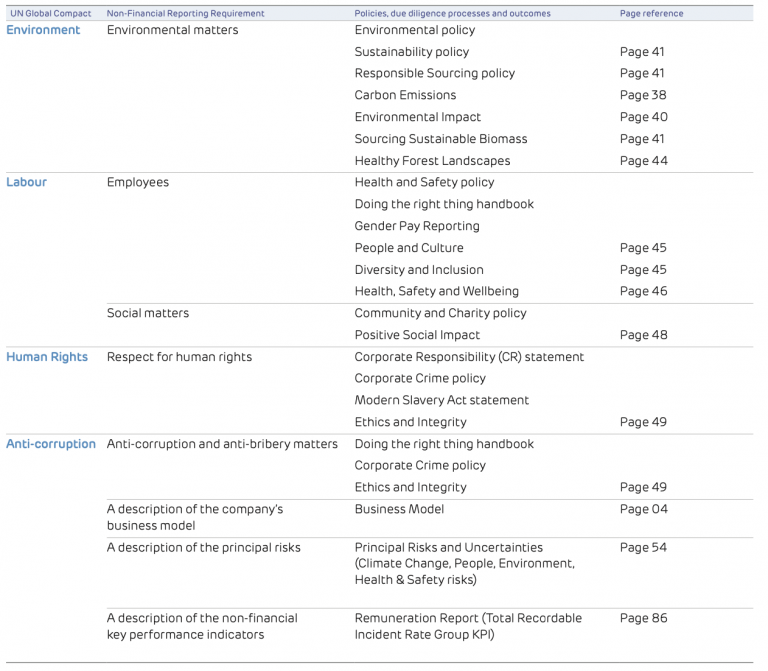Open the Business Model entry

coord(400,509)
